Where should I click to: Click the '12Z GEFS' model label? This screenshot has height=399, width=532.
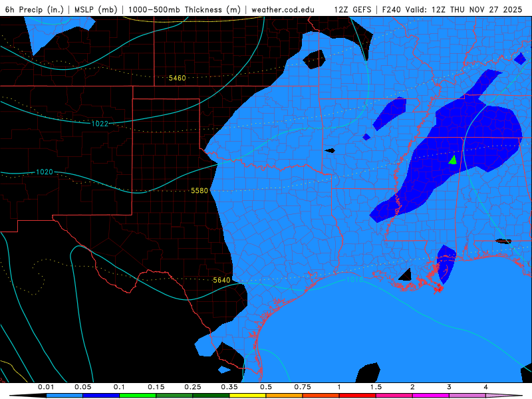point(353,9)
